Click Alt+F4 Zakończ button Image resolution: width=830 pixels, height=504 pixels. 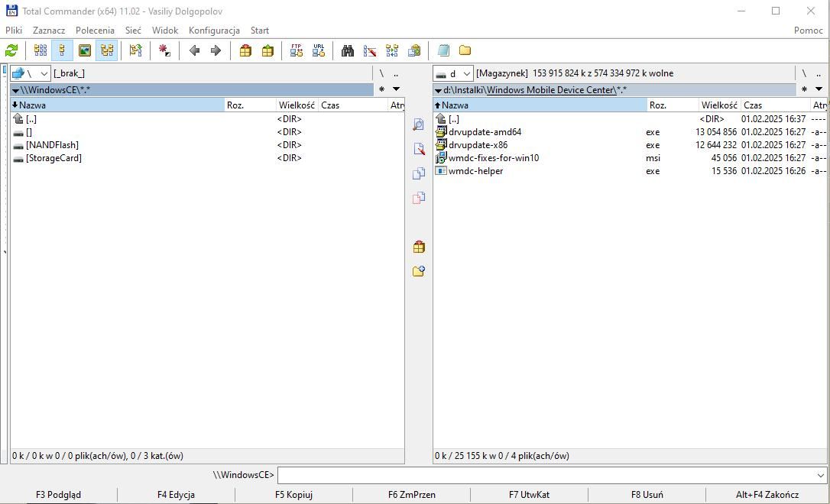click(x=767, y=495)
